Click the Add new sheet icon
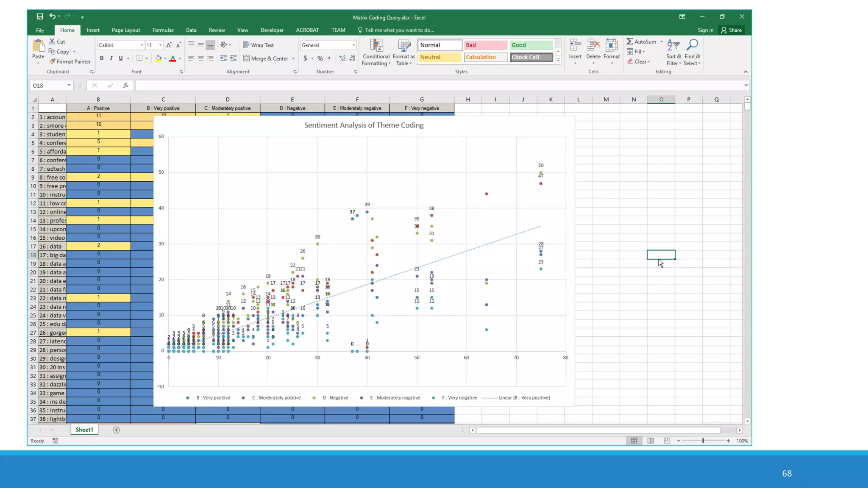Screen dimensions: 868x488 click(116, 430)
